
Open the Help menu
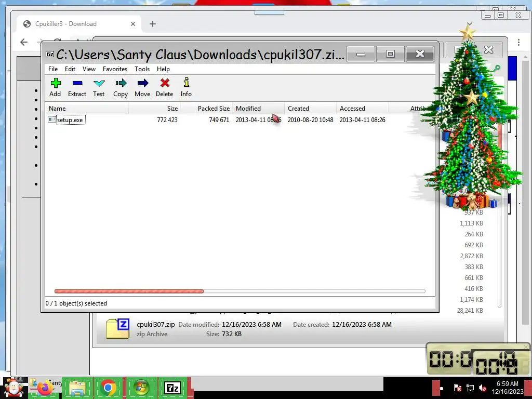click(163, 69)
